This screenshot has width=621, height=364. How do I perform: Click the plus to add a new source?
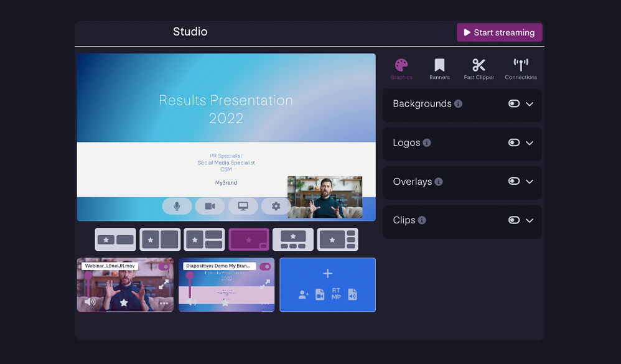coord(327,273)
